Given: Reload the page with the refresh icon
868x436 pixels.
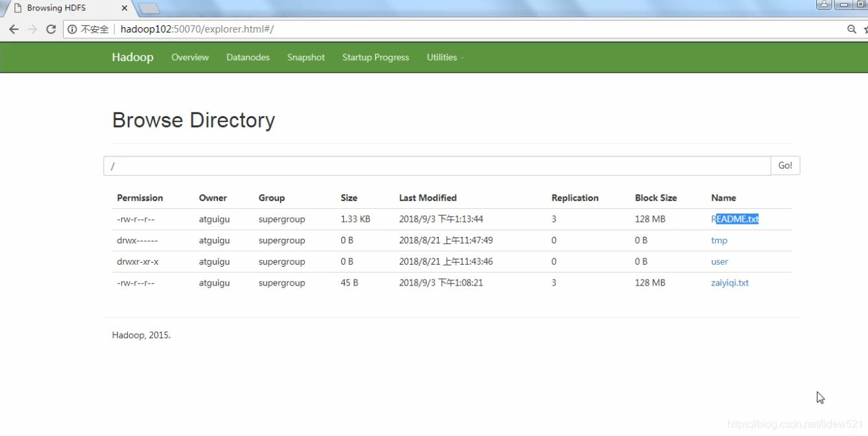Looking at the screenshot, I should (x=51, y=29).
